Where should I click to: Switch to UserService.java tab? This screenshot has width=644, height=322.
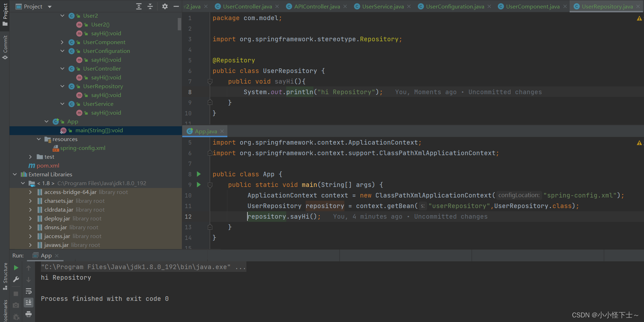[x=383, y=6]
